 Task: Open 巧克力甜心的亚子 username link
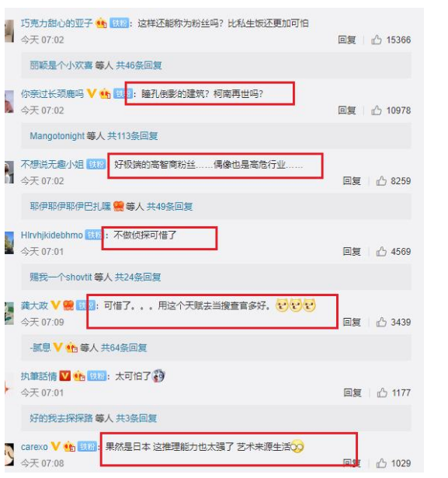pyautogui.click(x=57, y=23)
